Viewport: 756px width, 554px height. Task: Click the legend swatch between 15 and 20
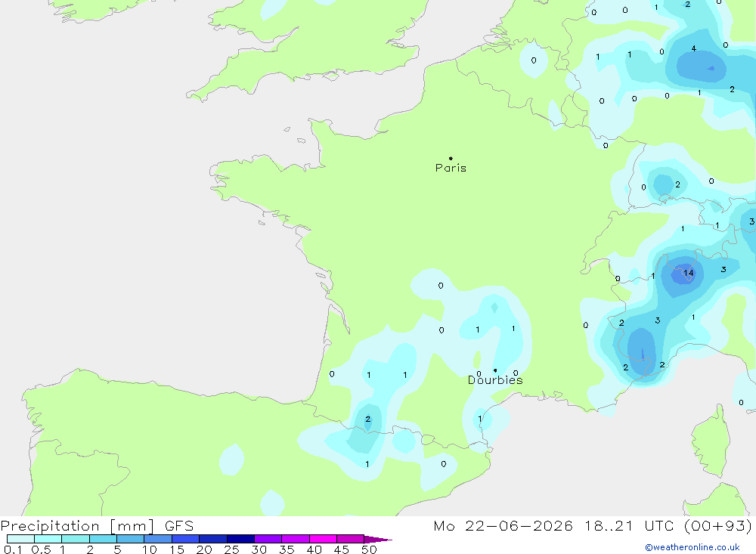185,539
